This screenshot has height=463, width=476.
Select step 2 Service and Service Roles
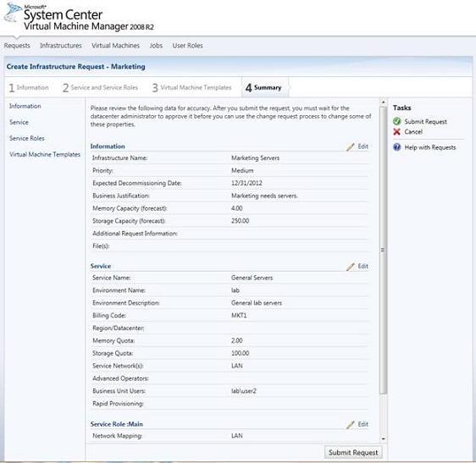pyautogui.click(x=100, y=87)
